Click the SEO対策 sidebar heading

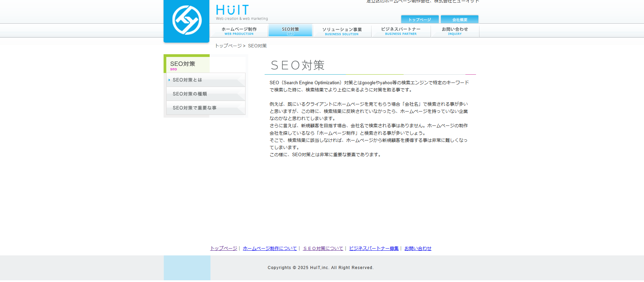click(183, 64)
